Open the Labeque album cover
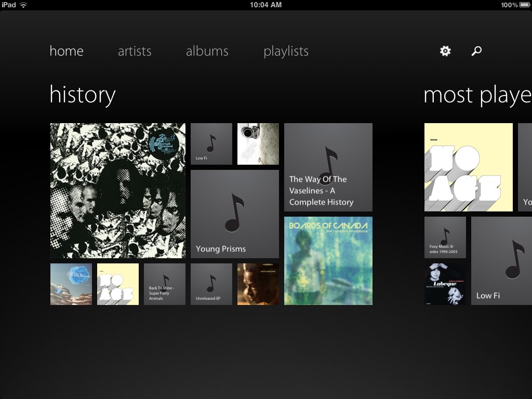Image resolution: width=532 pixels, height=399 pixels. pyautogui.click(x=445, y=284)
